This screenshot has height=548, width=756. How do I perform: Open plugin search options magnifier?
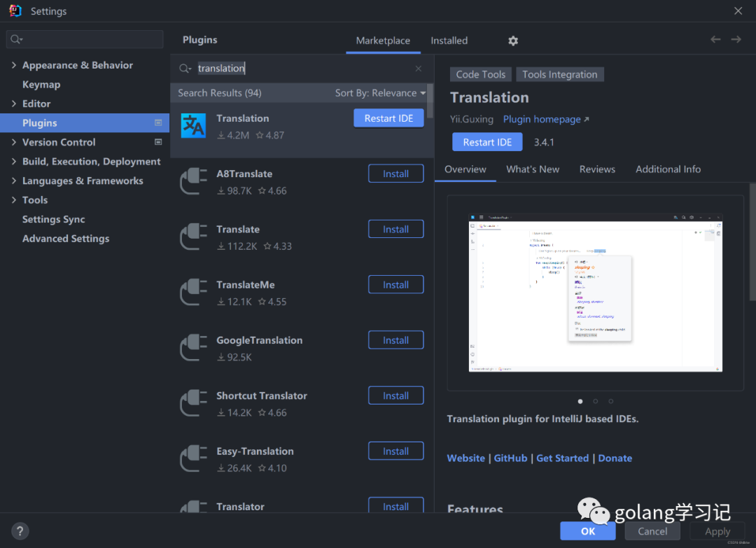click(185, 69)
